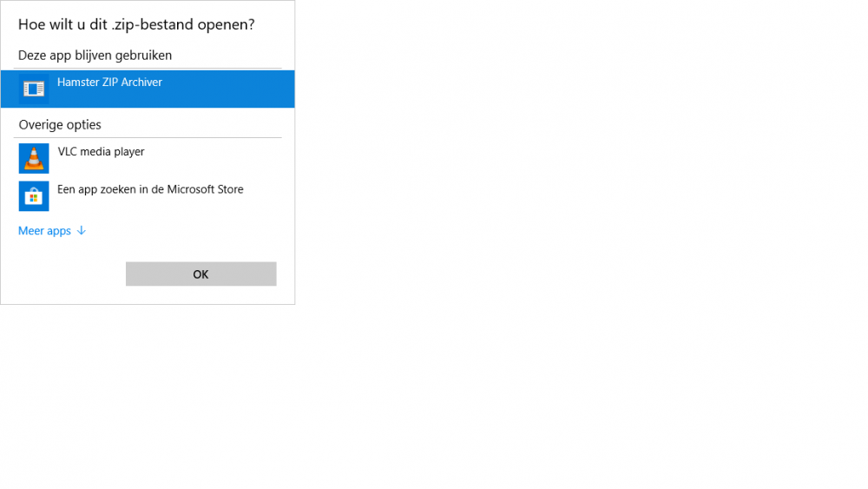Click the down arrow beside Meer apps
Screen dimensions: 868x489
click(82, 231)
